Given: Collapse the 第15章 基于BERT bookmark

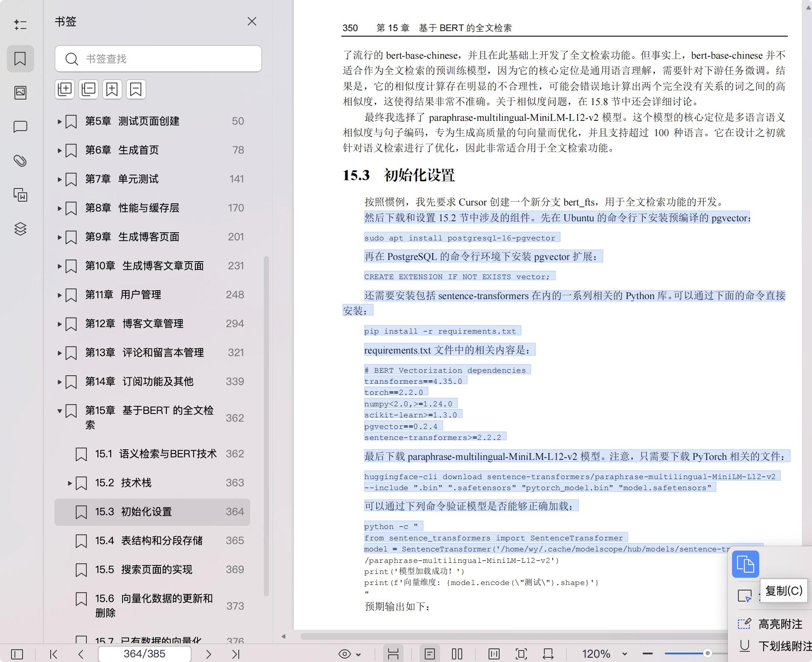Looking at the screenshot, I should click(x=60, y=411).
